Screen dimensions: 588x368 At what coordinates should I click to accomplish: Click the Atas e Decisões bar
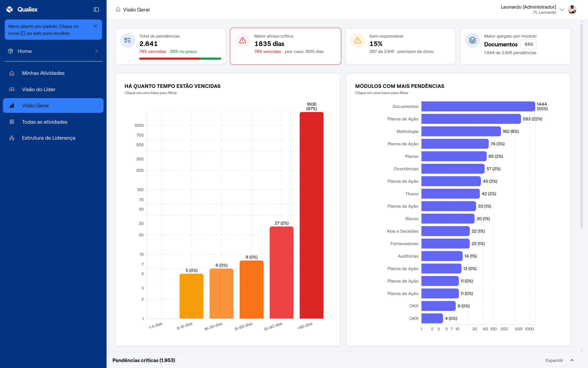[445, 231]
